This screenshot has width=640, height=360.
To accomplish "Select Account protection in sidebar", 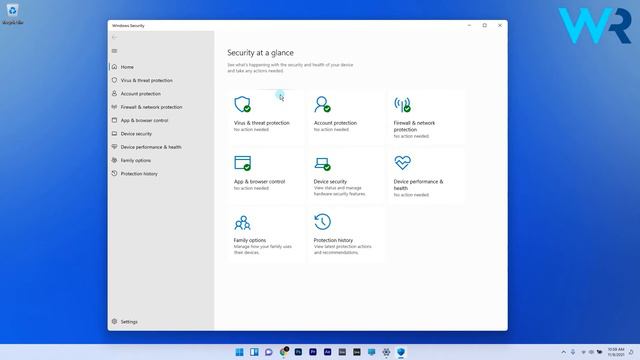I will [x=140, y=94].
